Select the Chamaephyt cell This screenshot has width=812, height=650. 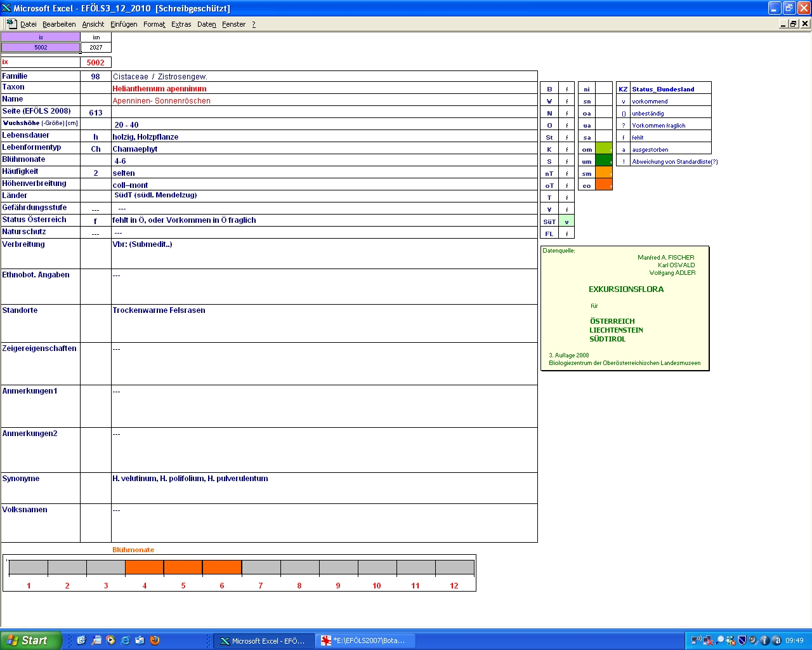324,149
